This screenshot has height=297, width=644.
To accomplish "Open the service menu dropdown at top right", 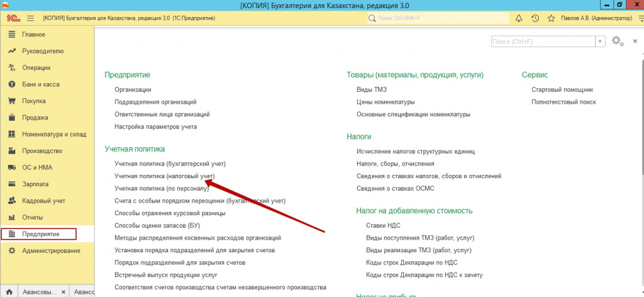I will coord(641,18).
